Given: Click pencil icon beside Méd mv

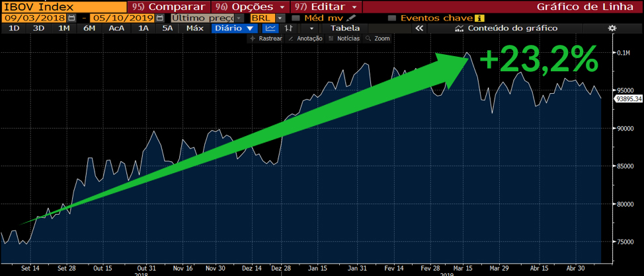Looking at the screenshot, I should tap(351, 18).
